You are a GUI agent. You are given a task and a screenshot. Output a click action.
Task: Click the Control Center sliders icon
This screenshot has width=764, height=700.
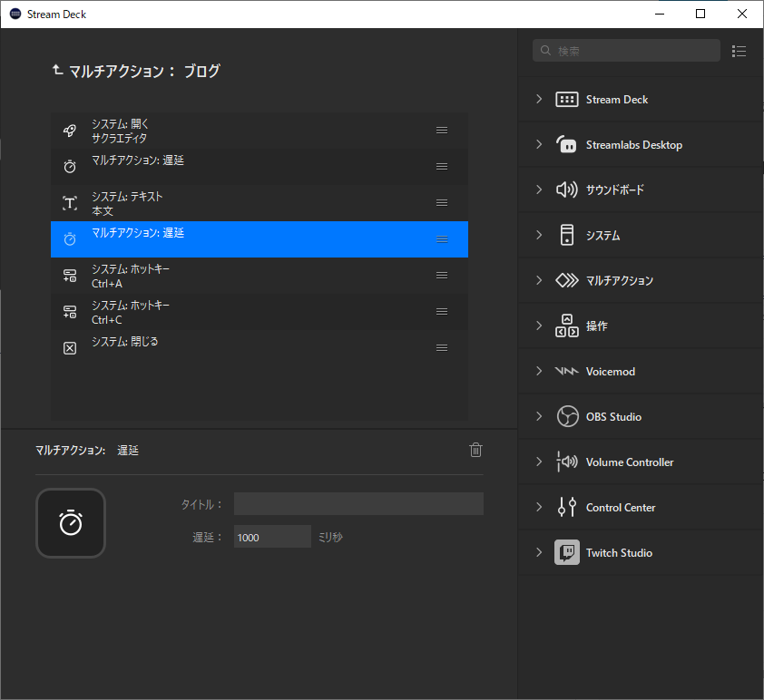pos(567,507)
